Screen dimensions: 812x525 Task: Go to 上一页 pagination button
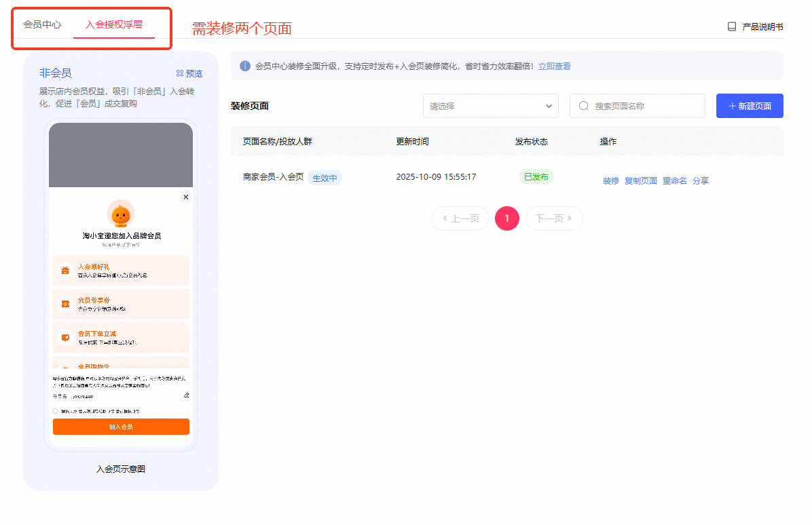460,218
